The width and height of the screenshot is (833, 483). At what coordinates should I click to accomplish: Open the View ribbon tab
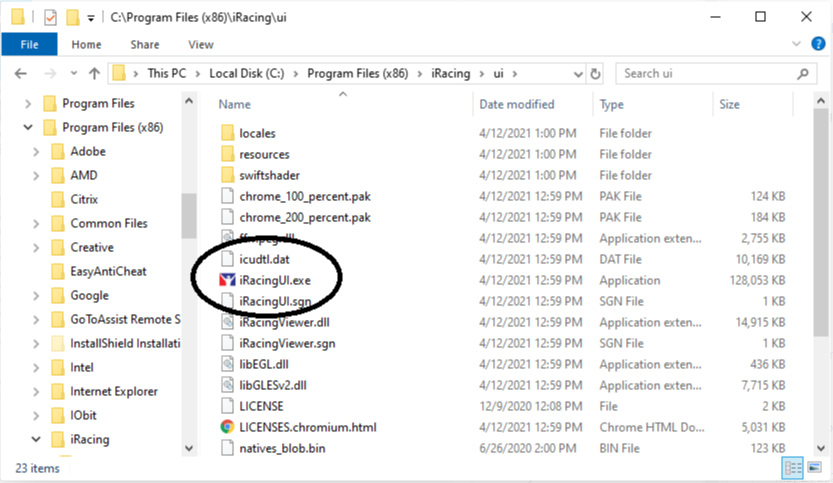pyautogui.click(x=201, y=45)
